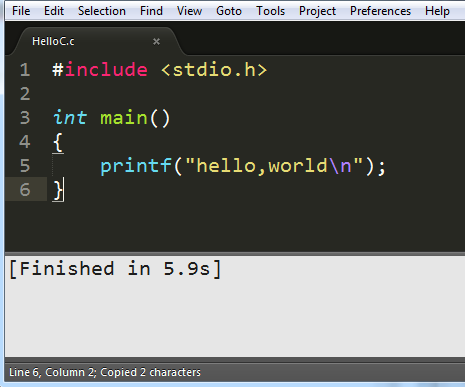Click line number 1 in gutter
The image size is (465, 387).
(x=25, y=70)
